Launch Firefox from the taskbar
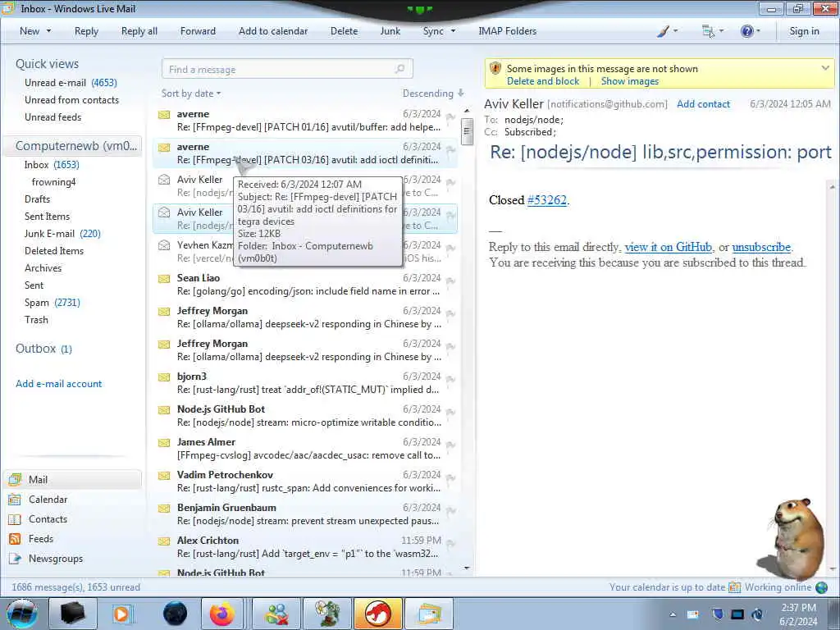The width and height of the screenshot is (840, 630). [221, 614]
